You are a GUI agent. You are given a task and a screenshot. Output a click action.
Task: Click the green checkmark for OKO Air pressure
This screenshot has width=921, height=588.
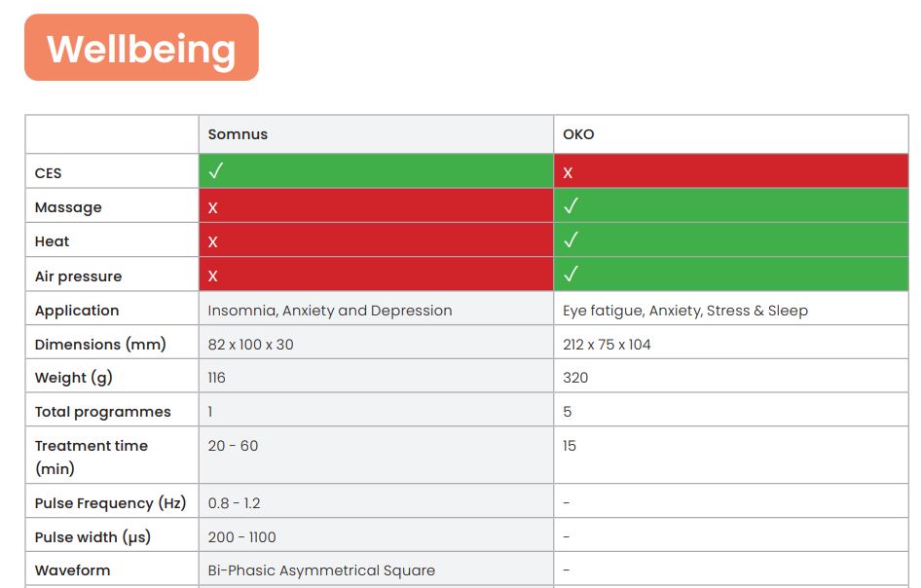click(x=571, y=276)
